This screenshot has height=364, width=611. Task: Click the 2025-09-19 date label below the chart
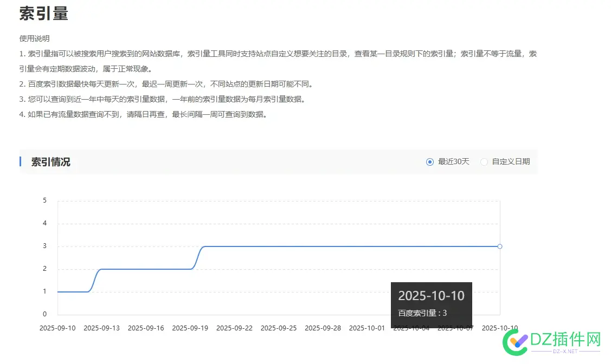click(x=190, y=328)
